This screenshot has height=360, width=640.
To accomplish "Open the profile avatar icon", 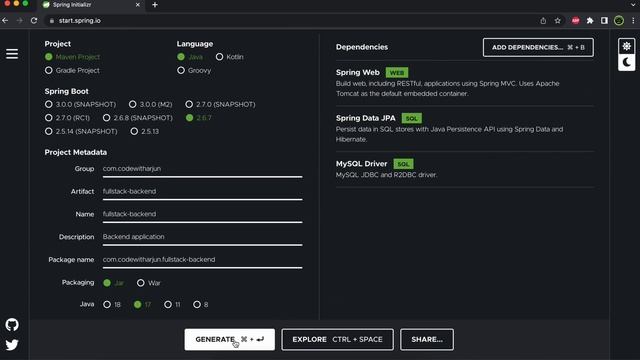I will coord(619,20).
